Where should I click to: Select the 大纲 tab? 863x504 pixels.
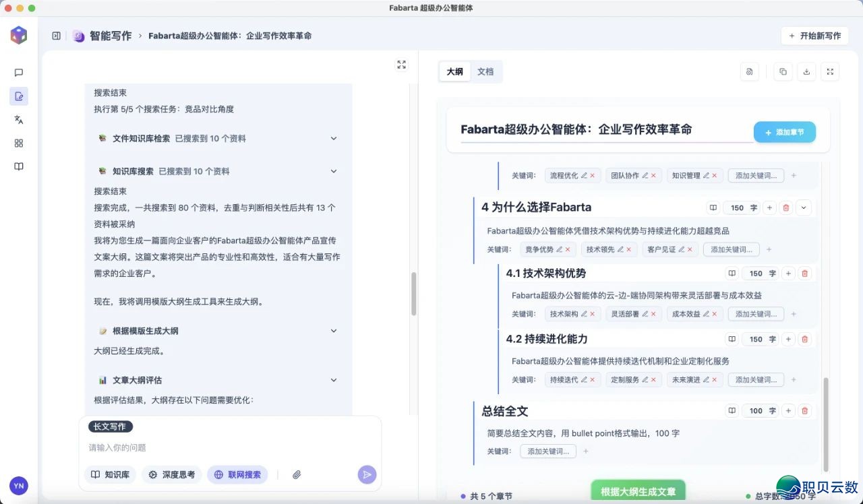point(455,71)
